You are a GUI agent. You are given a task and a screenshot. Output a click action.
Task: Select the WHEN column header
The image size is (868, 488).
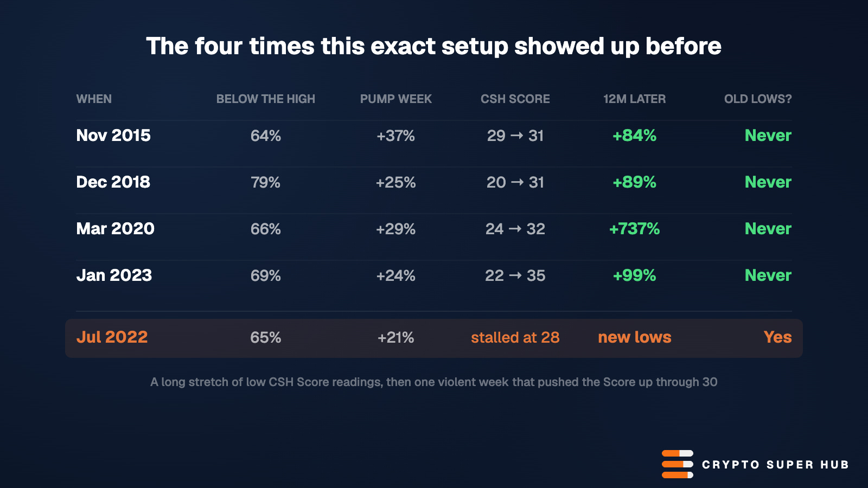click(x=94, y=99)
